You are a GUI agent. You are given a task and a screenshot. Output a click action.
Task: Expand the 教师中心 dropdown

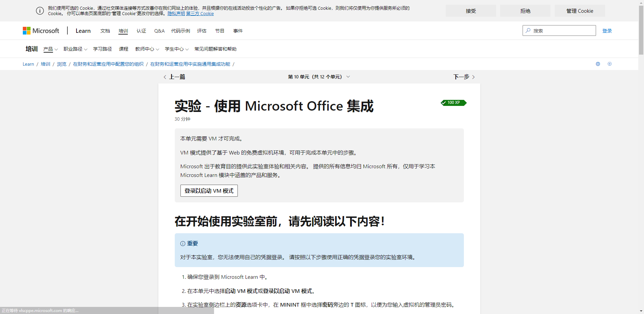(x=147, y=49)
